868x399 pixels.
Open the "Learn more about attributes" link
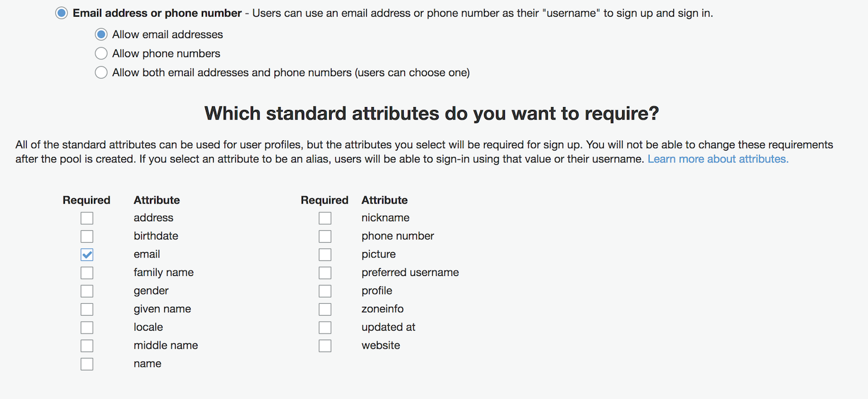tap(717, 159)
